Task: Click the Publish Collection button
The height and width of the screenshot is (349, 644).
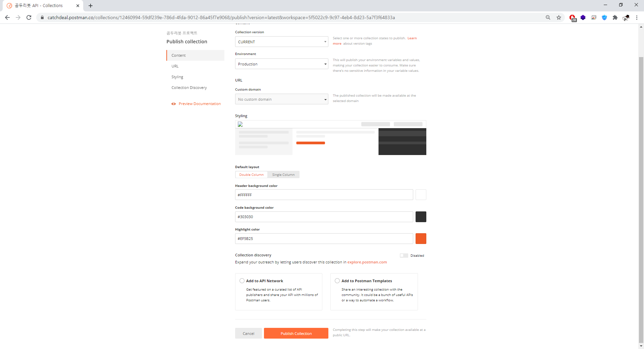Action: pyautogui.click(x=296, y=333)
